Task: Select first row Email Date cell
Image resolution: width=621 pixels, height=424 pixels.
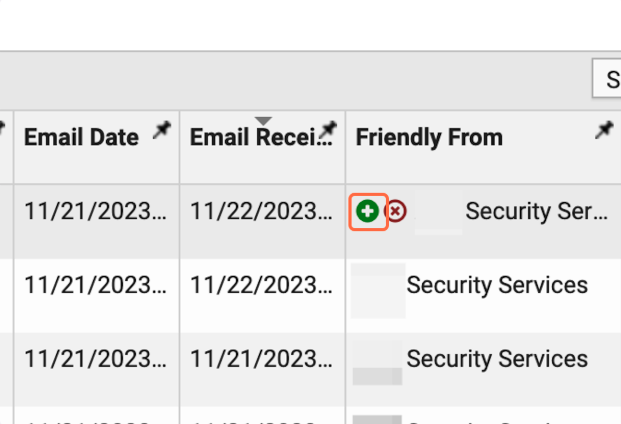Action: 95,212
